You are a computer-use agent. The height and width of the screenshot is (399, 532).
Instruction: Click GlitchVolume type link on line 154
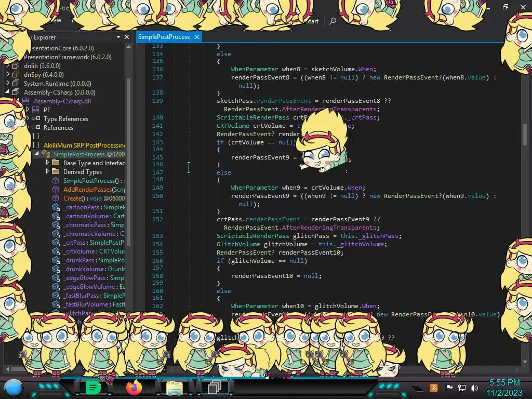[238, 244]
